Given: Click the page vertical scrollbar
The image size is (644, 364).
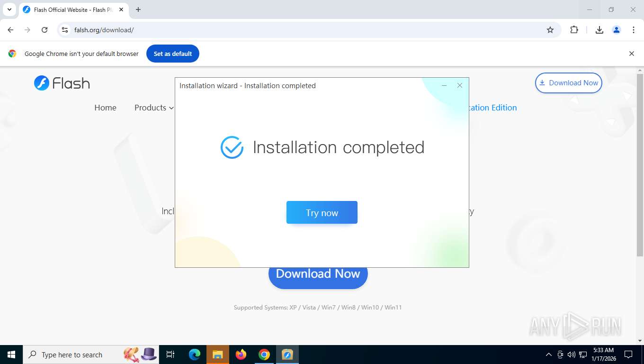Looking at the screenshot, I should [x=640, y=165].
